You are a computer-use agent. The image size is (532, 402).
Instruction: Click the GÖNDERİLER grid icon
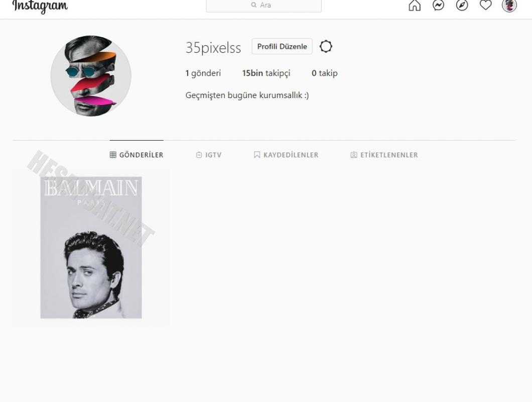coord(113,155)
